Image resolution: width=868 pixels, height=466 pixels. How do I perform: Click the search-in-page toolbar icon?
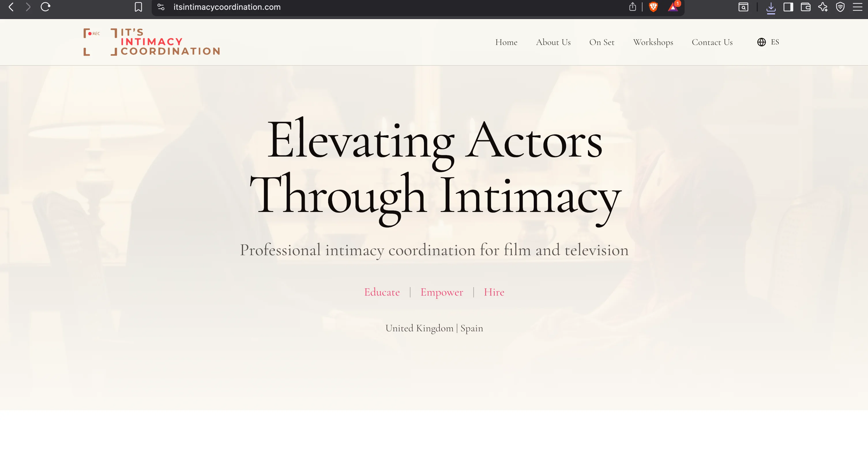coord(743,7)
